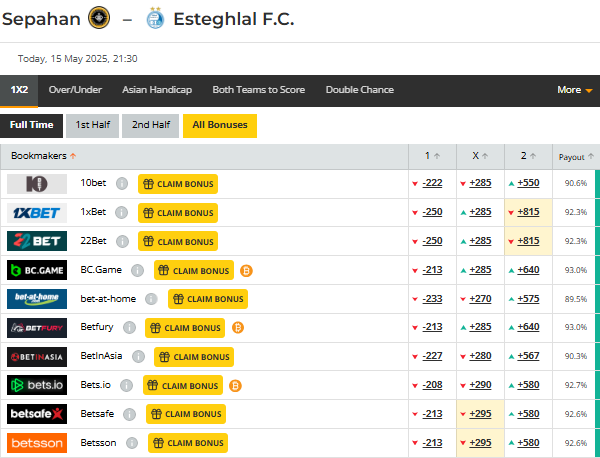The height and width of the screenshot is (458, 600).
Task: Click the Bitcoin icon beside Betfury
Action: coord(238,328)
